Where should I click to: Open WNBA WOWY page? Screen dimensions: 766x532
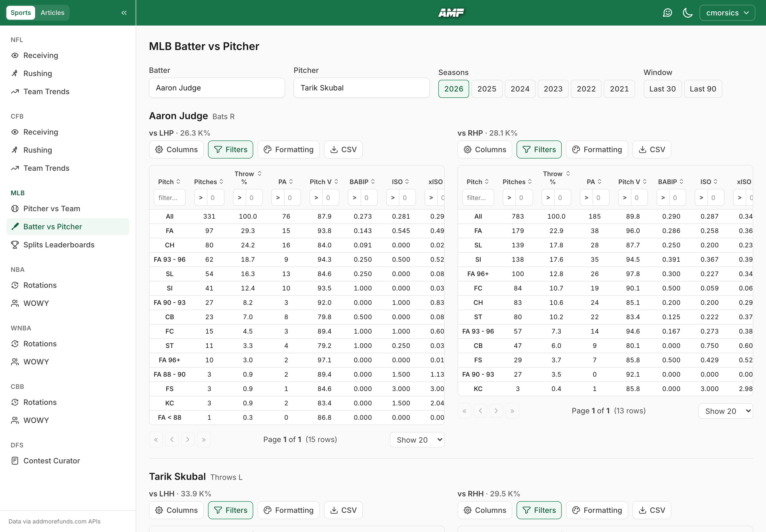(x=36, y=362)
